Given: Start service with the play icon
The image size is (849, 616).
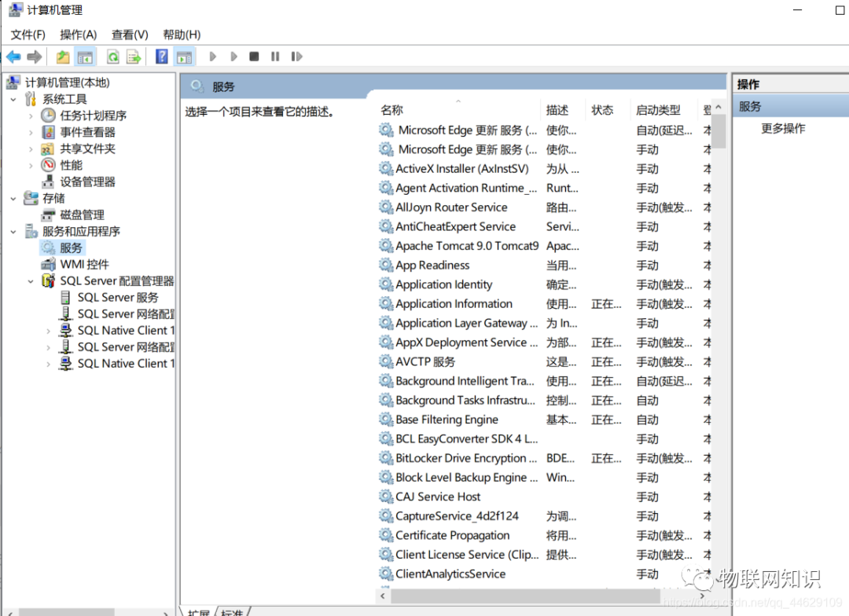Looking at the screenshot, I should (213, 57).
